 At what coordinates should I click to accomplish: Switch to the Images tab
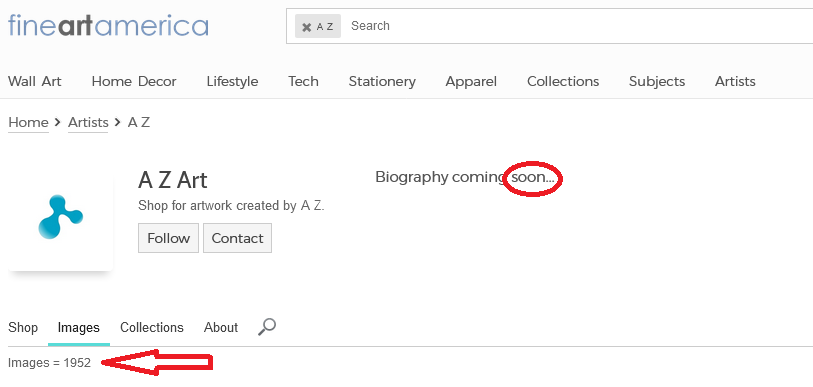pos(79,328)
